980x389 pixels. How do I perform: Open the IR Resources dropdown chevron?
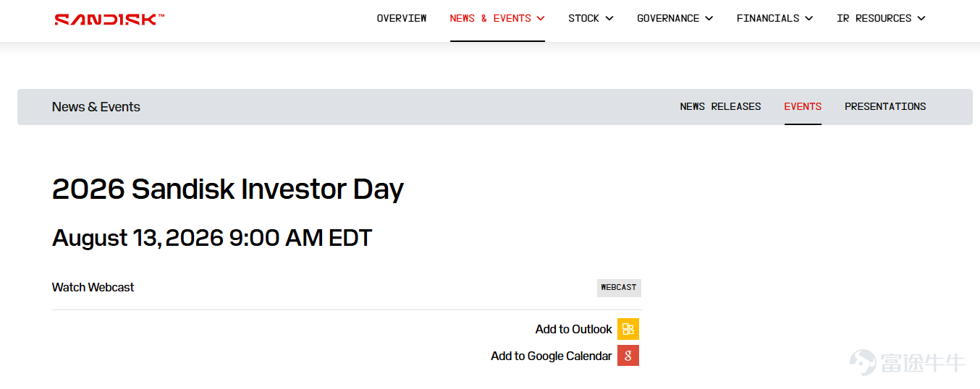pyautogui.click(x=921, y=19)
